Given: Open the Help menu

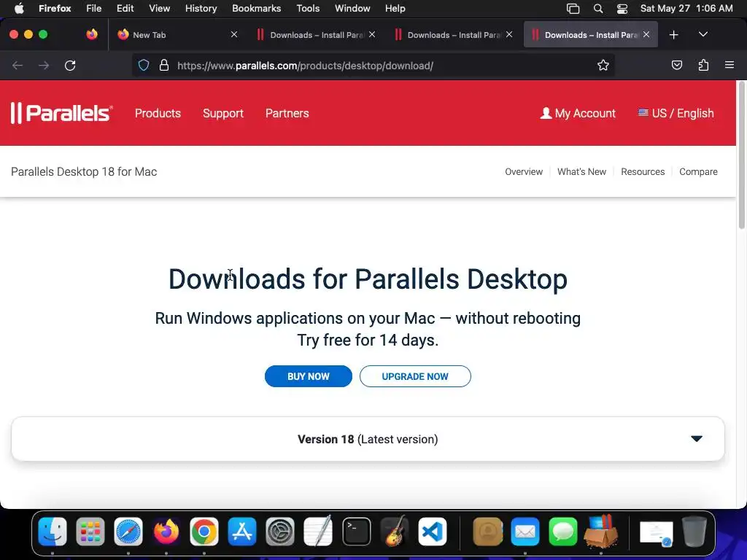Looking at the screenshot, I should 395,8.
